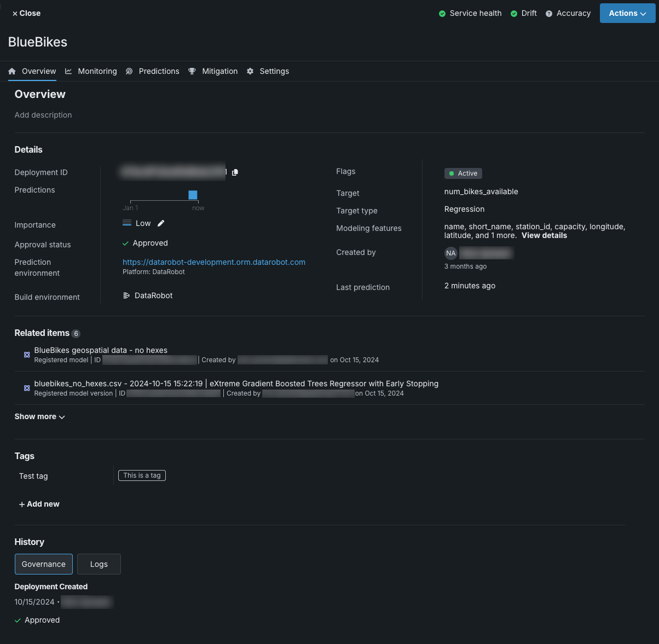Click the pencil icon to edit importance
The image size is (659, 644).
(x=161, y=223)
